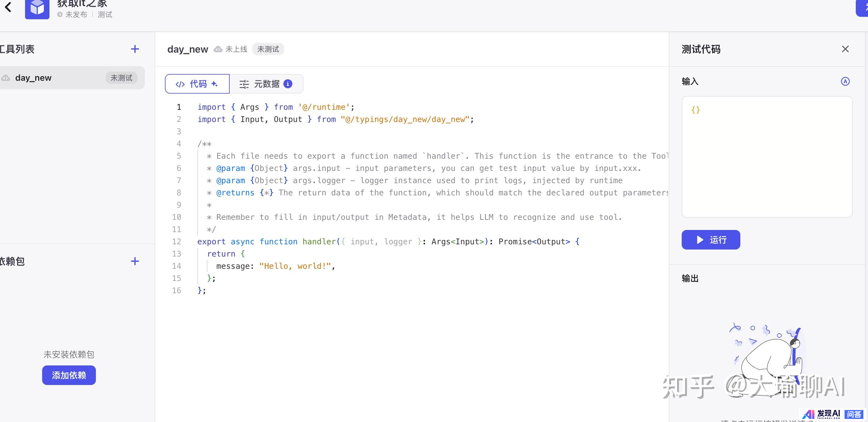Click line number 12 in gutter
This screenshot has height=422, width=868.
177,242
